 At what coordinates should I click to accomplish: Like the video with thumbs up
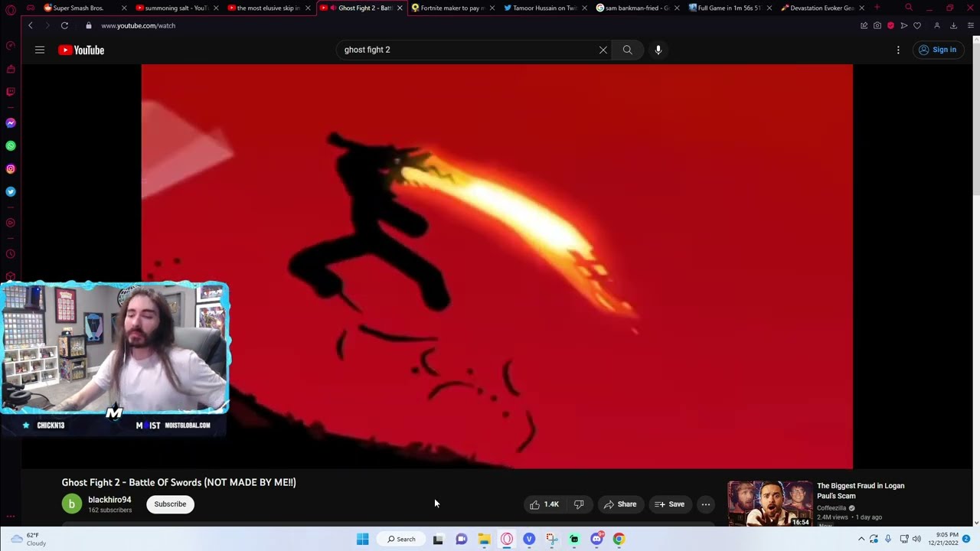click(544, 504)
